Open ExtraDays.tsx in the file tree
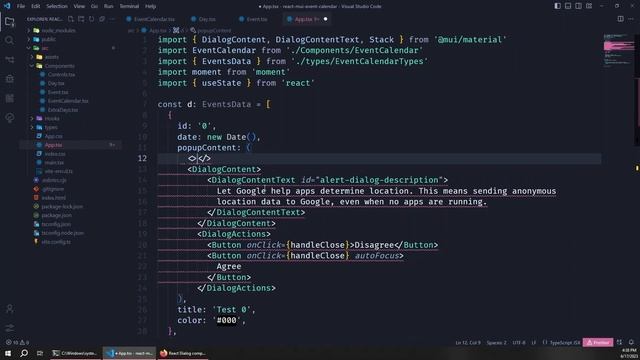The image size is (640, 360). click(x=62, y=110)
